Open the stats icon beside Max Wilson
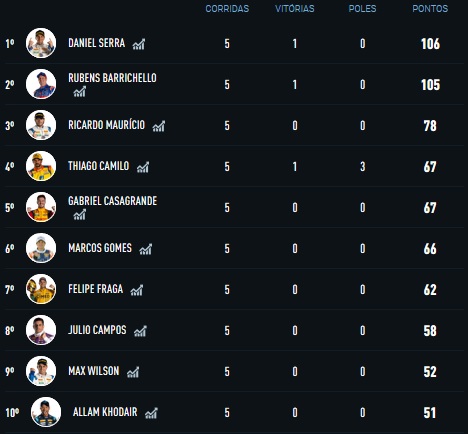 point(133,372)
